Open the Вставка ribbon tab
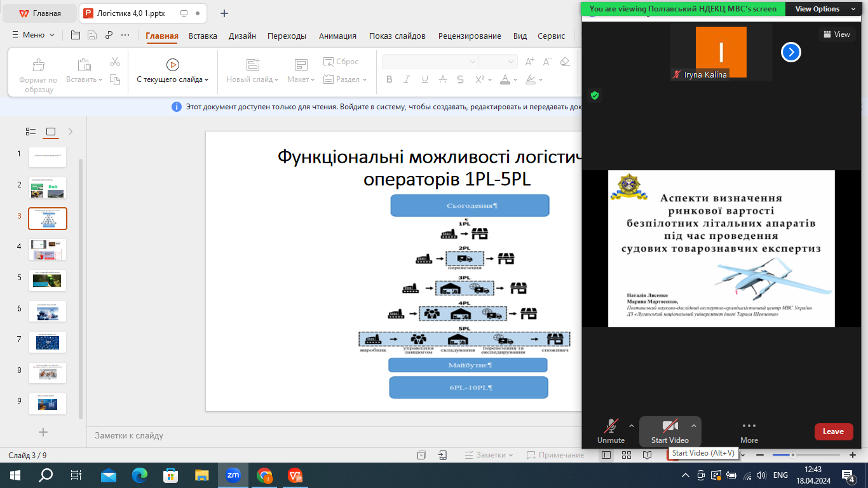The width and height of the screenshot is (868, 488). point(203,36)
